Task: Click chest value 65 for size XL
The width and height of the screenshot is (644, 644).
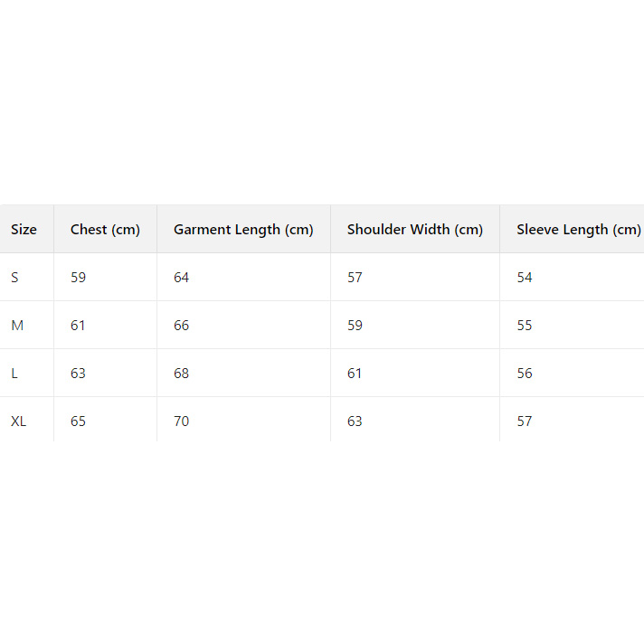Action: (79, 421)
